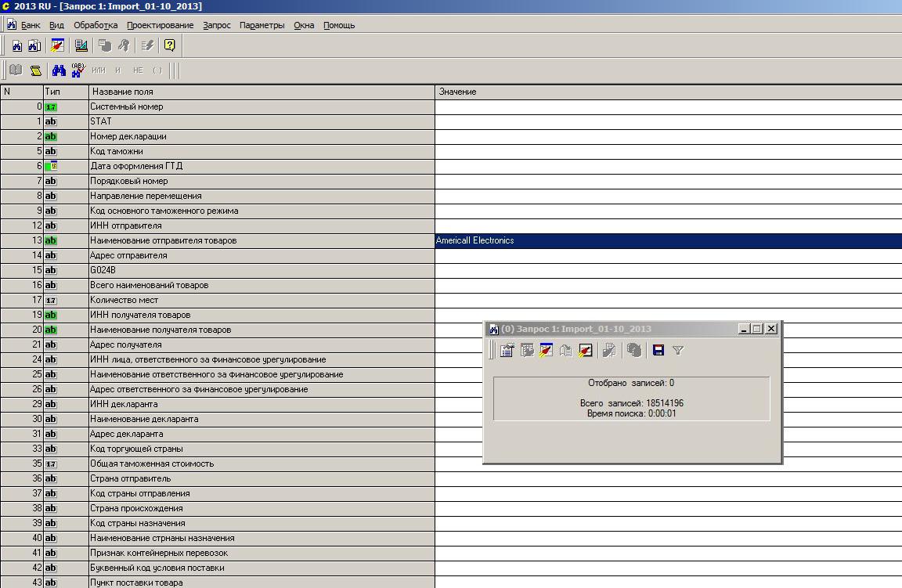Click the table with rocket toolbar icon
The height and width of the screenshot is (588, 902).
pos(57,45)
